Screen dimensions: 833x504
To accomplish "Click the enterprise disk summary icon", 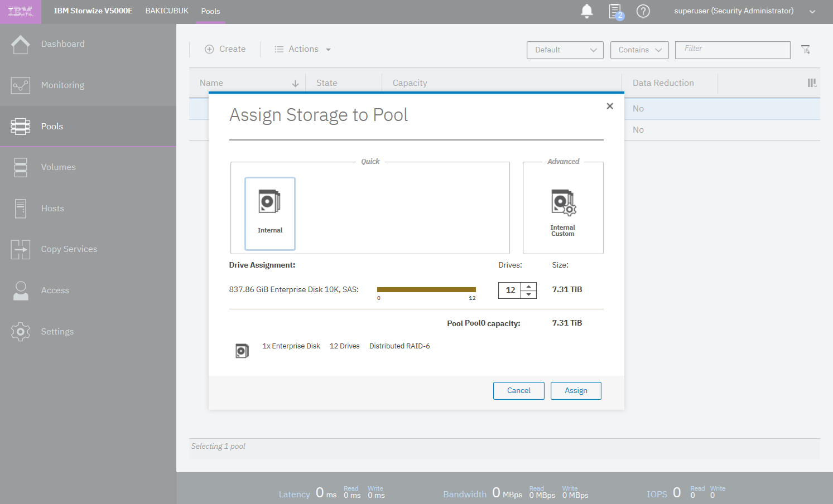I will [242, 351].
